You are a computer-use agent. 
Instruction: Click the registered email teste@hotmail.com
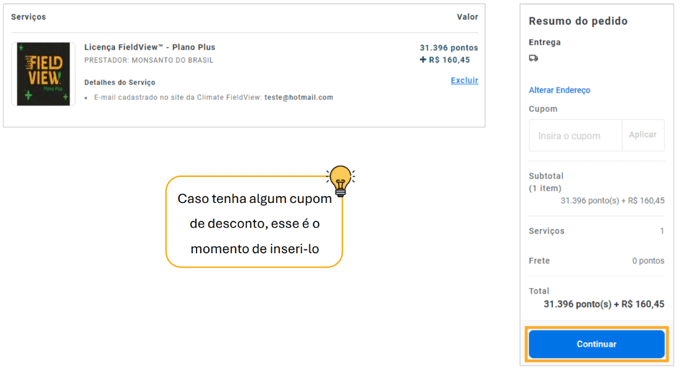tap(298, 97)
